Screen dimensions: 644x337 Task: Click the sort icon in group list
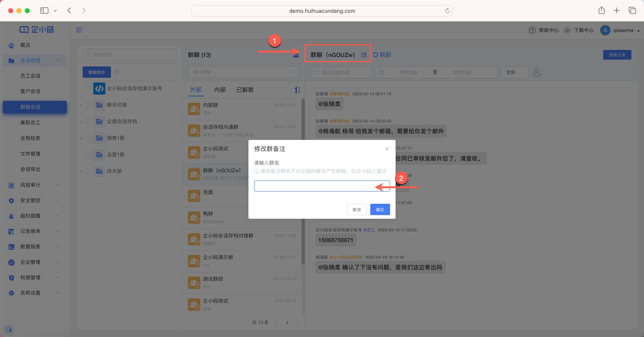297,90
